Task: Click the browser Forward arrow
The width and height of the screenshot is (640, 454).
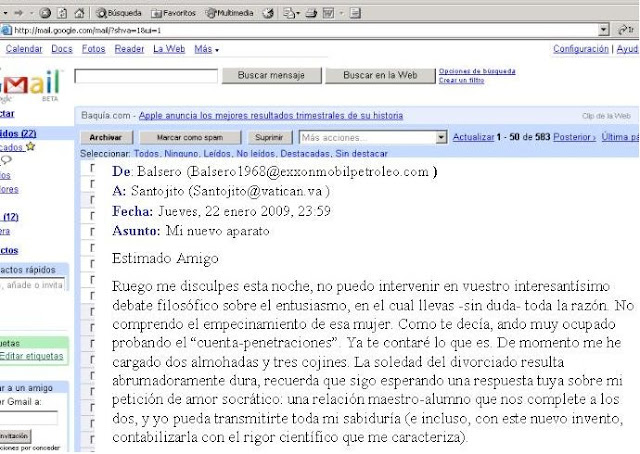Action: point(18,13)
